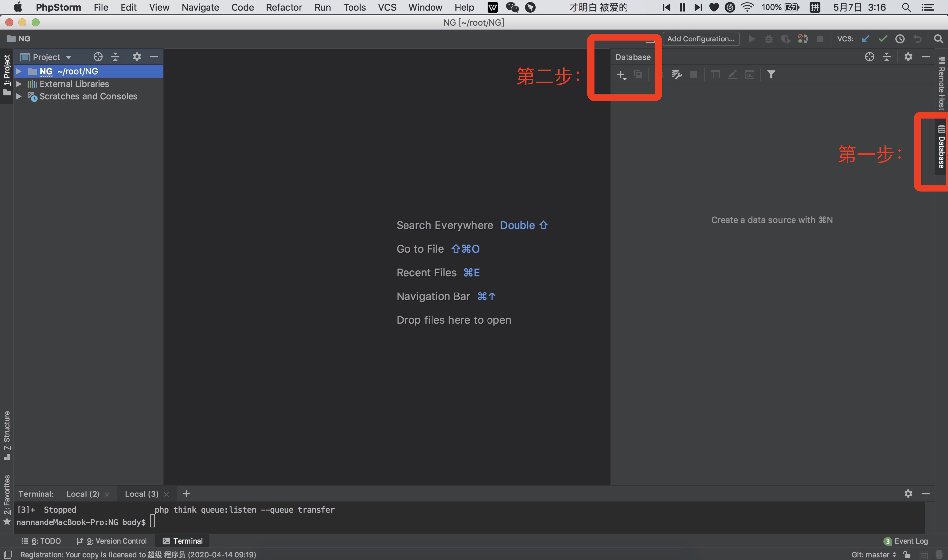The width and height of the screenshot is (948, 560).
Task: Expand the NG ~/root/NG tree node
Action: tap(19, 71)
